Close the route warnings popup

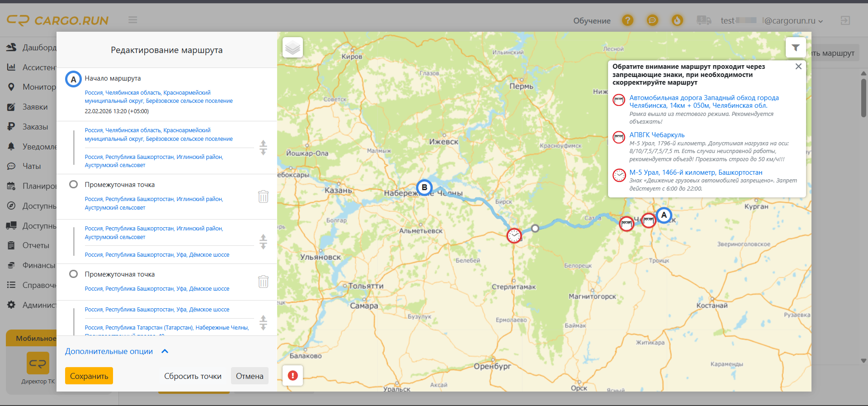point(798,67)
